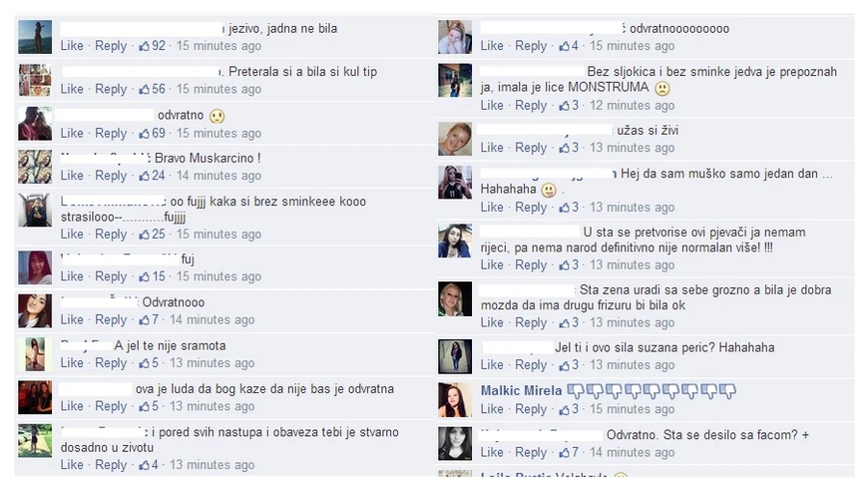Open avatar of 'jezivo, jadna ne bila' commenter
The height and width of the screenshot is (496, 868).
coord(35,37)
